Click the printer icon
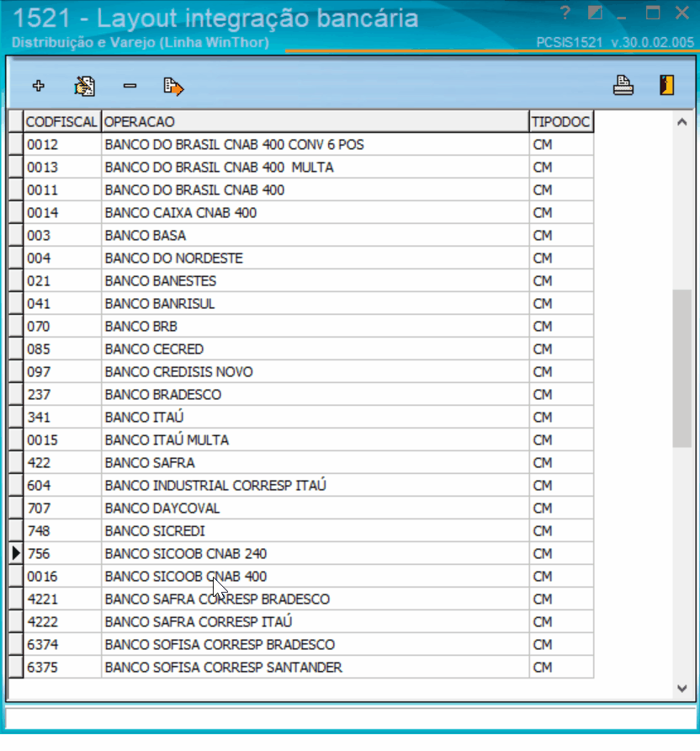The image size is (700, 751). tap(623, 86)
